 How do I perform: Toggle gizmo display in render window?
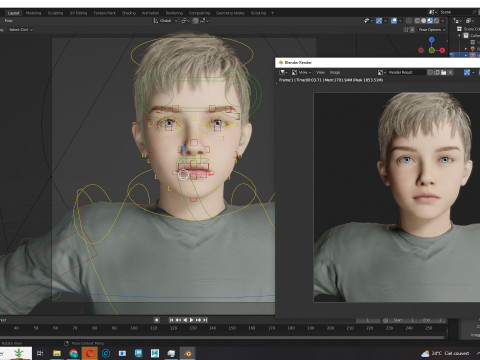click(467, 72)
